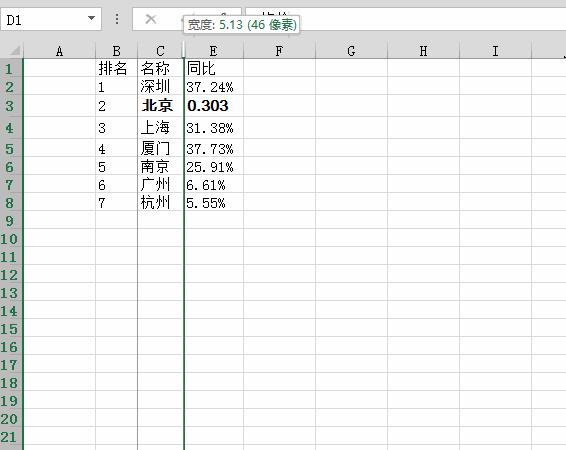
Task: Click bold cell value 0.303
Action: [x=214, y=106]
